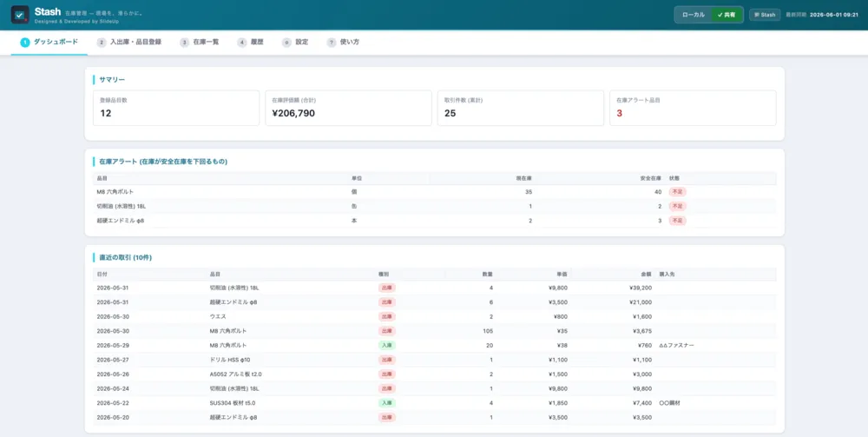This screenshot has height=437, width=868.
Task: Open the 履歴 tab
Action: point(250,42)
